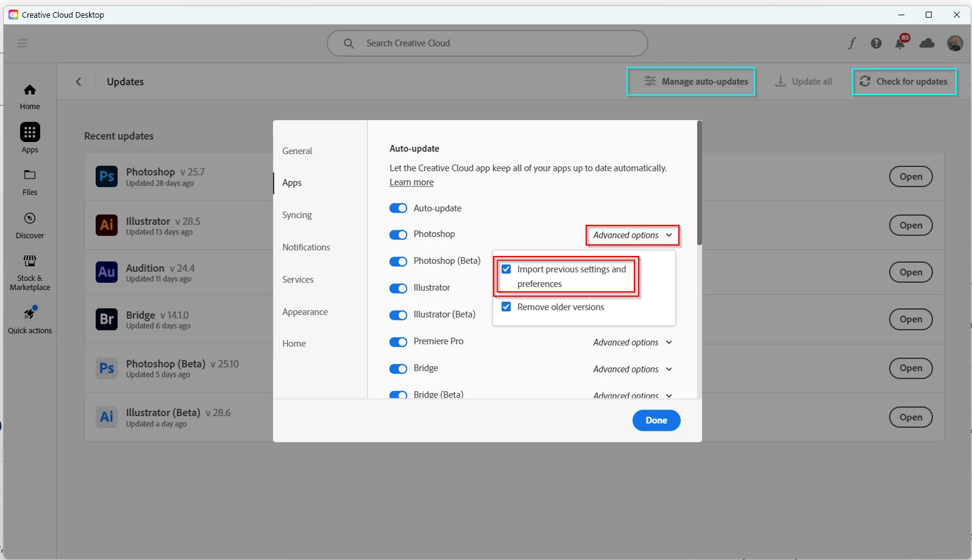Viewport: 972px width, 560px height.
Task: Toggle Photoshop auto-update switch
Action: (398, 235)
